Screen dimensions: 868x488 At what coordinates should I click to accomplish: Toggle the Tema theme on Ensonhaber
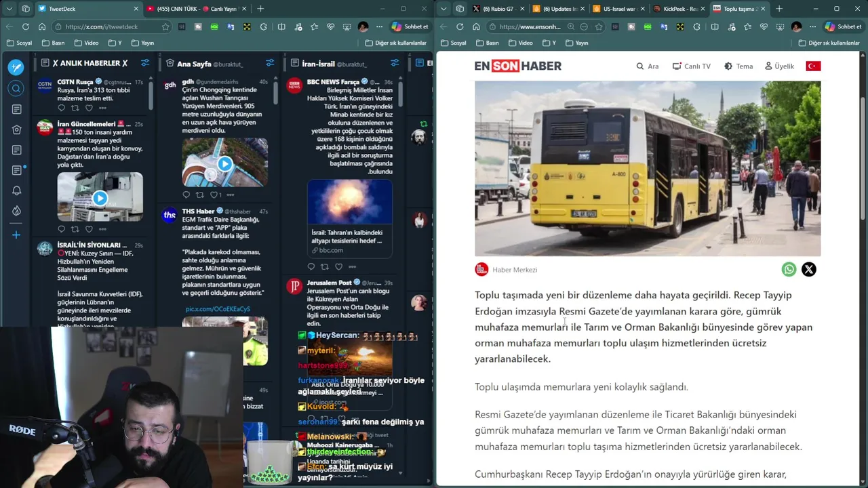pyautogui.click(x=738, y=66)
